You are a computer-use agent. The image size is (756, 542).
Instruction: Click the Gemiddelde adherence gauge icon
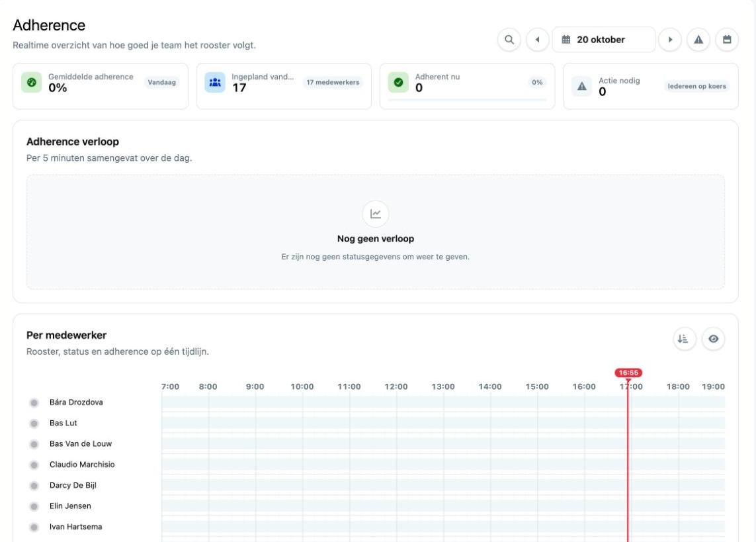(31, 83)
